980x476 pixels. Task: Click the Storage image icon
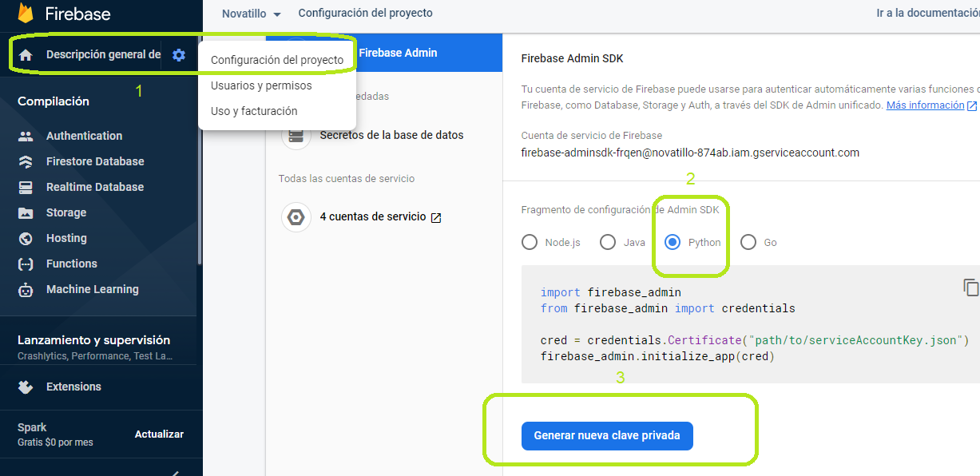click(x=26, y=212)
